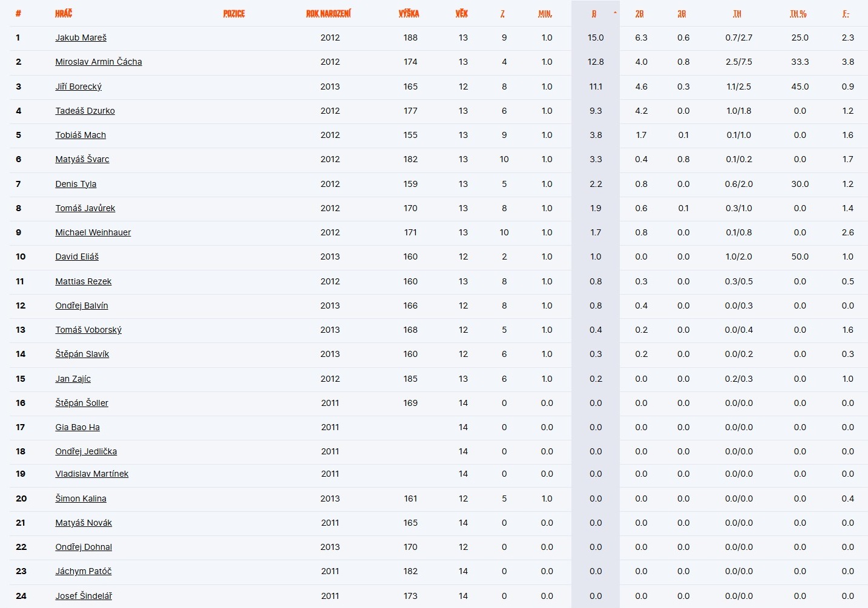This screenshot has height=608, width=868.
Task: Sort by TH% column header
Action: tap(798, 13)
